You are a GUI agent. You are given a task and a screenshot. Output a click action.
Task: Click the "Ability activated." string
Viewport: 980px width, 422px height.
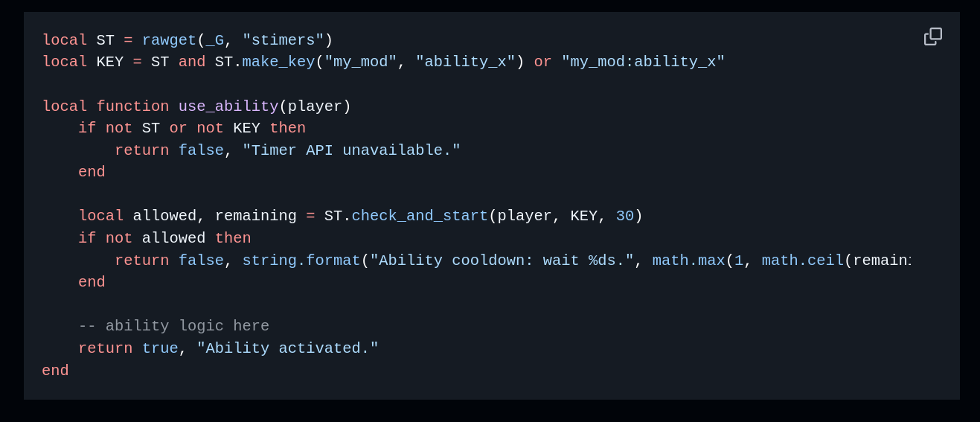coord(287,348)
